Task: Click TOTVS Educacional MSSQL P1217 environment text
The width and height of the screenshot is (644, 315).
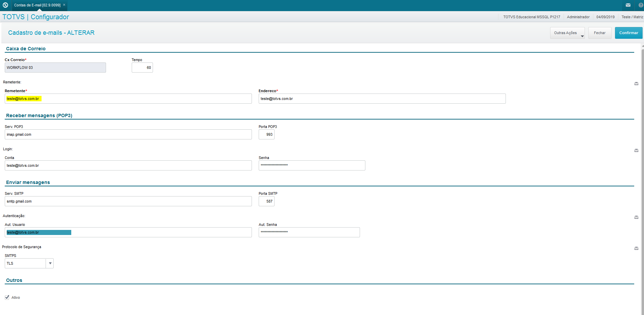Action: pyautogui.click(x=532, y=17)
